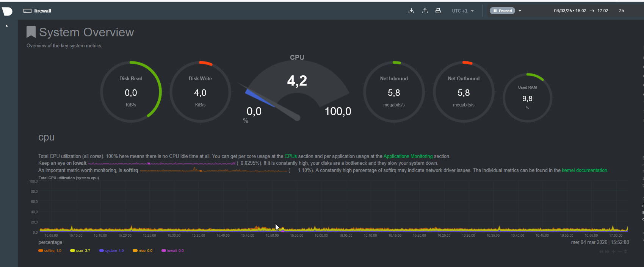Click the System Overview bookmark icon
Screen dimensions: 644x267
[x=31, y=32]
